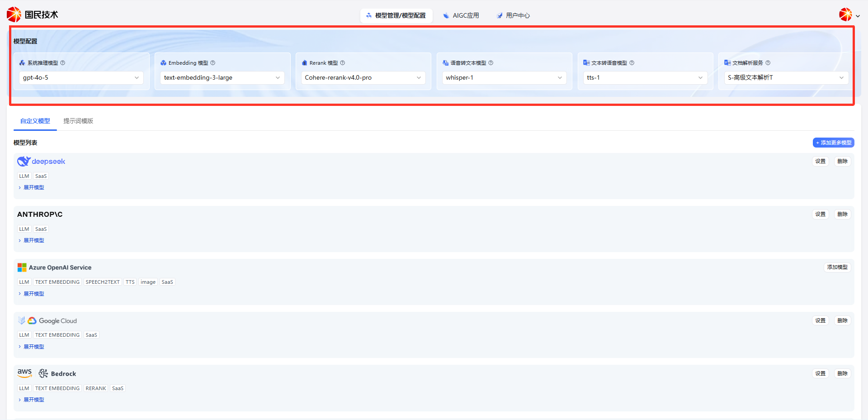This screenshot has height=420, width=868.
Task: Click the TTS tag under Azure OpenAI
Action: [x=130, y=282]
